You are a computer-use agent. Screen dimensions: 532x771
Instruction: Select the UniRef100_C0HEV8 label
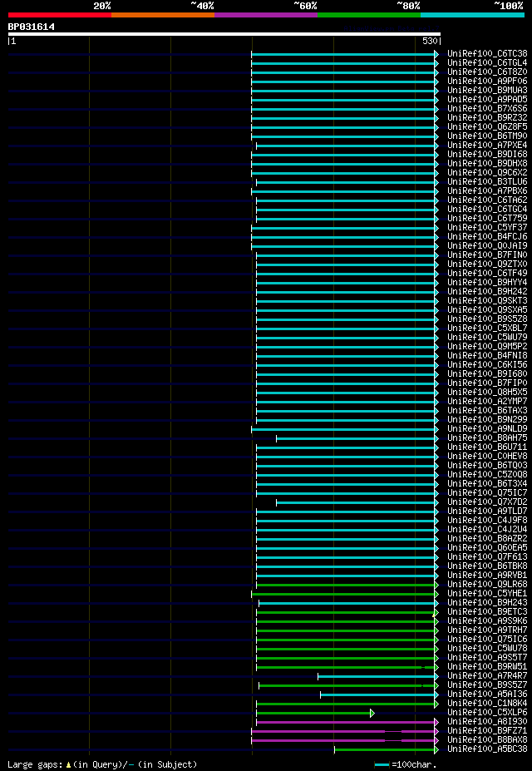pos(487,457)
